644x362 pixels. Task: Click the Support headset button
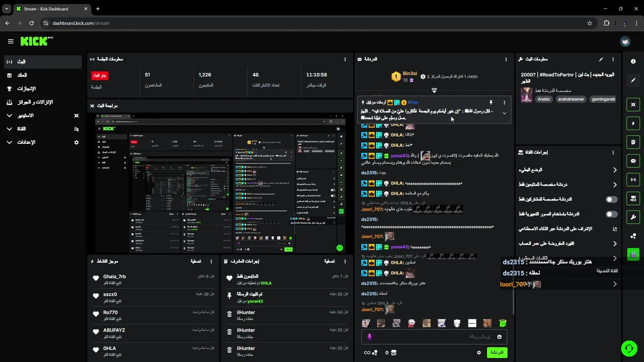(x=628, y=348)
